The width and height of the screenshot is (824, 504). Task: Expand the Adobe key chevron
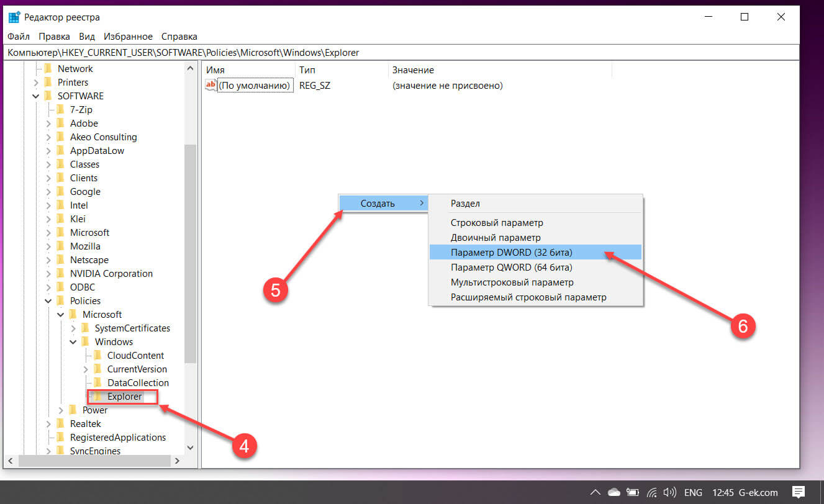48,124
